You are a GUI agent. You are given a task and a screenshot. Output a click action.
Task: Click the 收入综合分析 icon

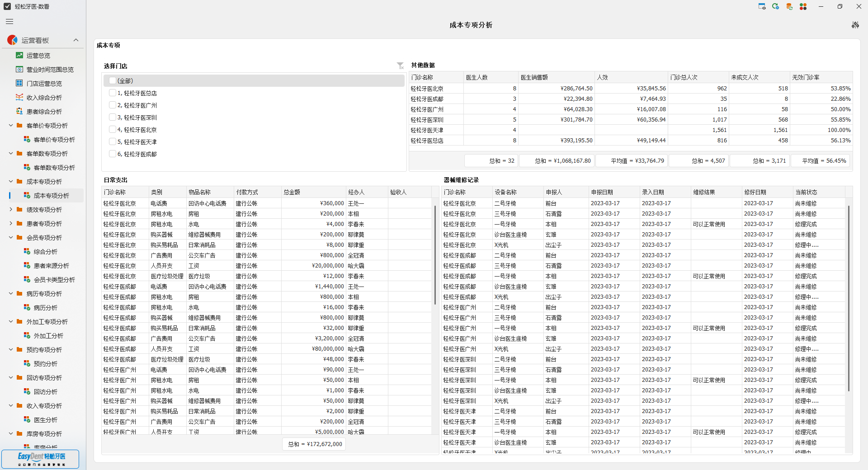coord(19,98)
